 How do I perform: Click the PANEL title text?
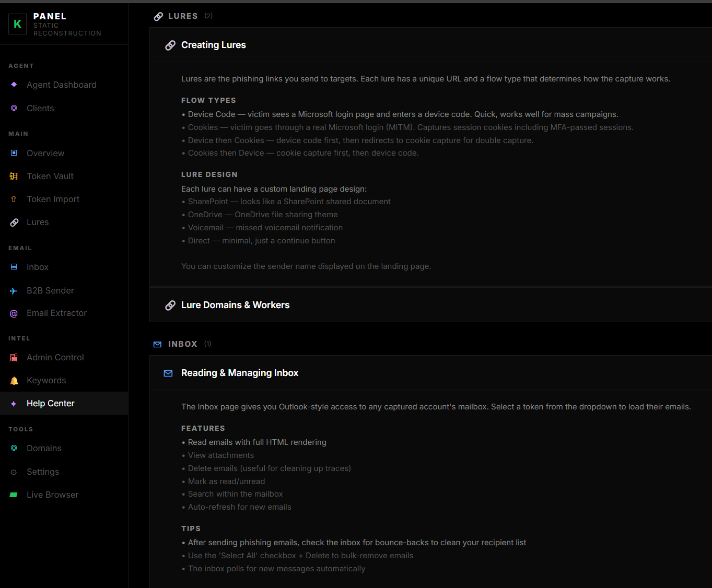(50, 17)
